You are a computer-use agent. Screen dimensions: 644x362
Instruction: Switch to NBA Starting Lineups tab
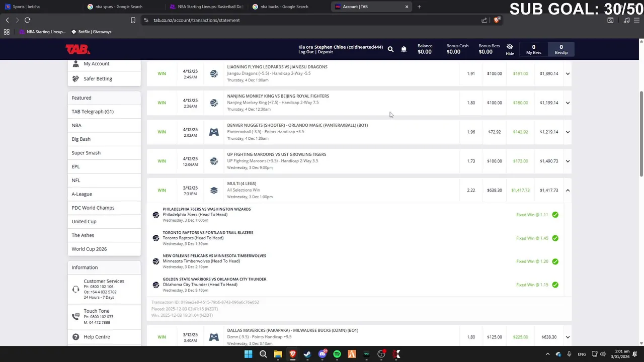point(206,7)
